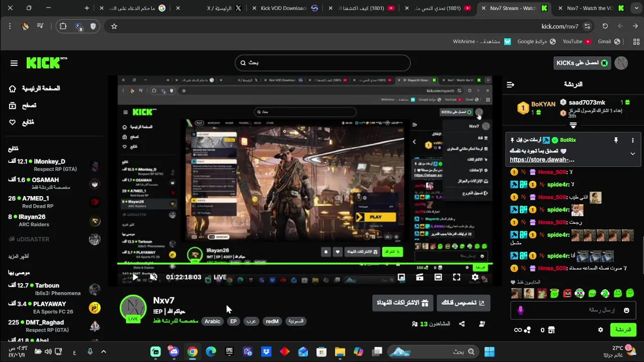Unpin the pinned BotRix message
The height and width of the screenshot is (362, 644).
click(x=616, y=140)
